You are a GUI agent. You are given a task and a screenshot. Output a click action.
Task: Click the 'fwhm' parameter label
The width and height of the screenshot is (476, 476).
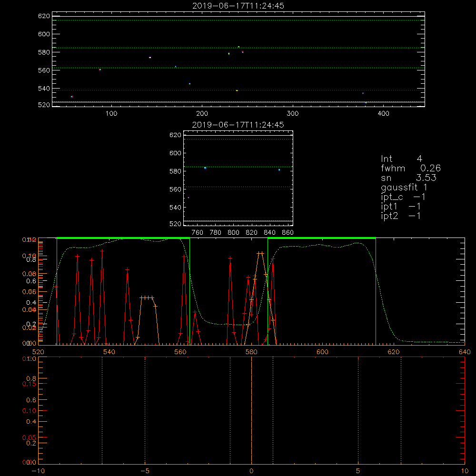click(x=393, y=168)
